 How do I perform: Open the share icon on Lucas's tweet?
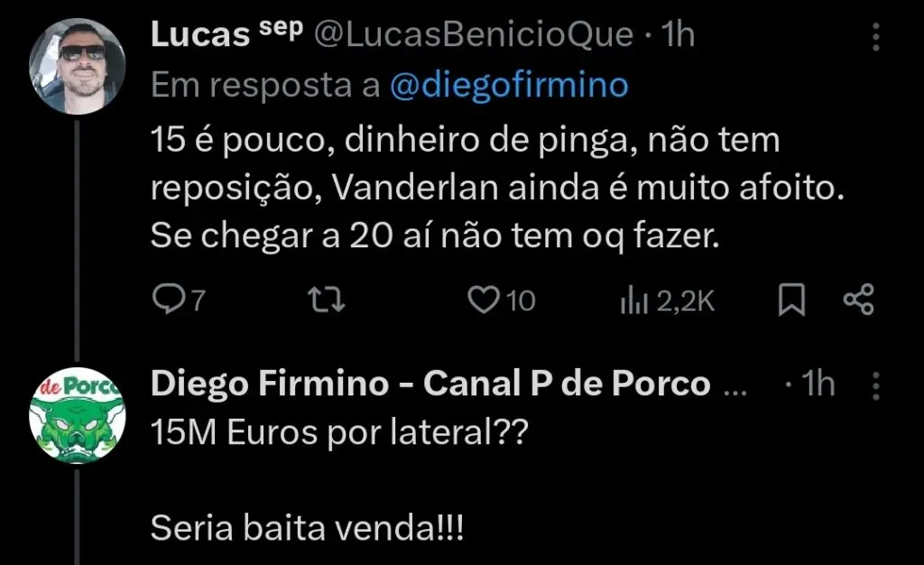(857, 298)
